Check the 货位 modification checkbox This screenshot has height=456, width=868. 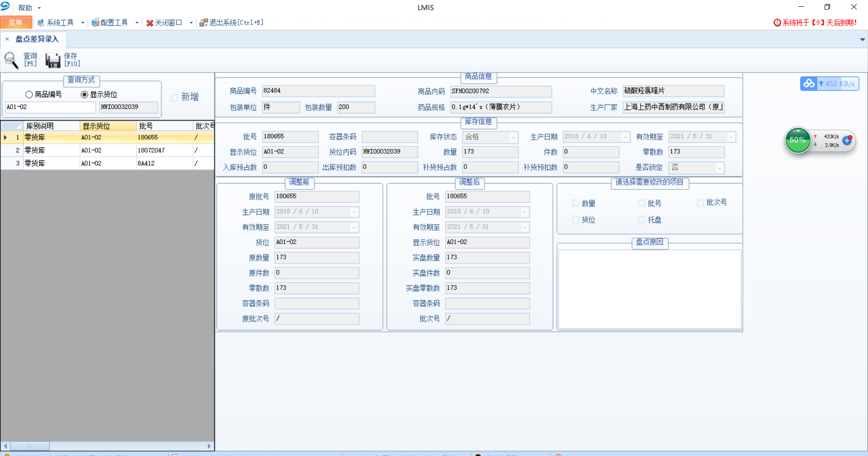click(576, 220)
